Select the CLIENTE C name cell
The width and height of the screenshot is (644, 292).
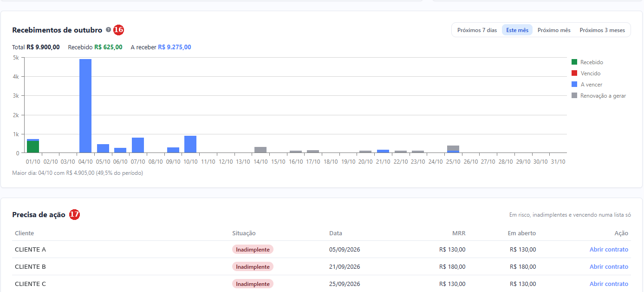click(x=31, y=284)
